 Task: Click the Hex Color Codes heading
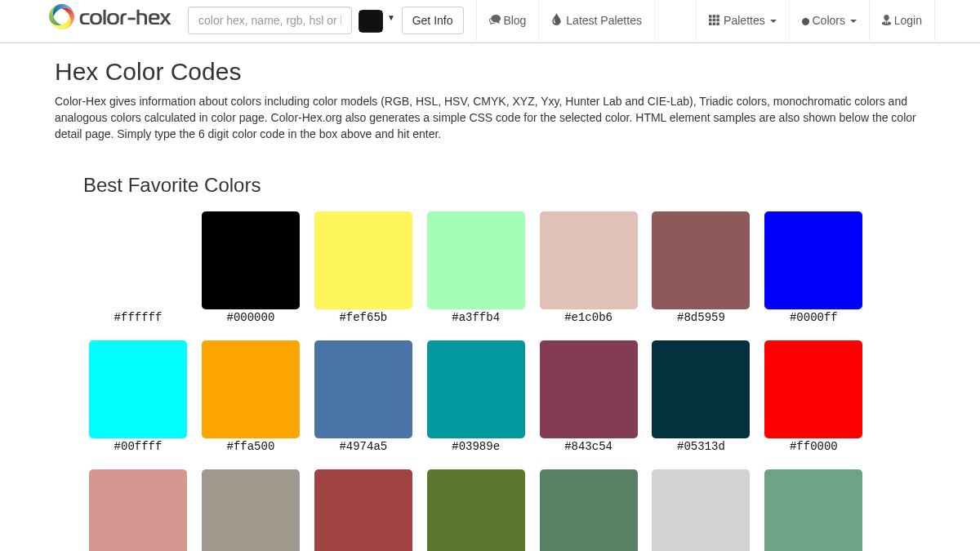point(148,72)
